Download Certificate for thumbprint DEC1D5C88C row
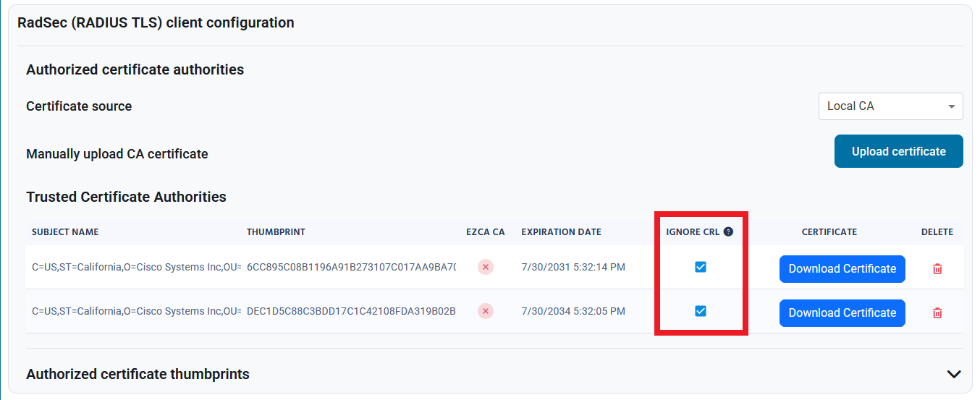The image size is (980, 400). pos(842,312)
